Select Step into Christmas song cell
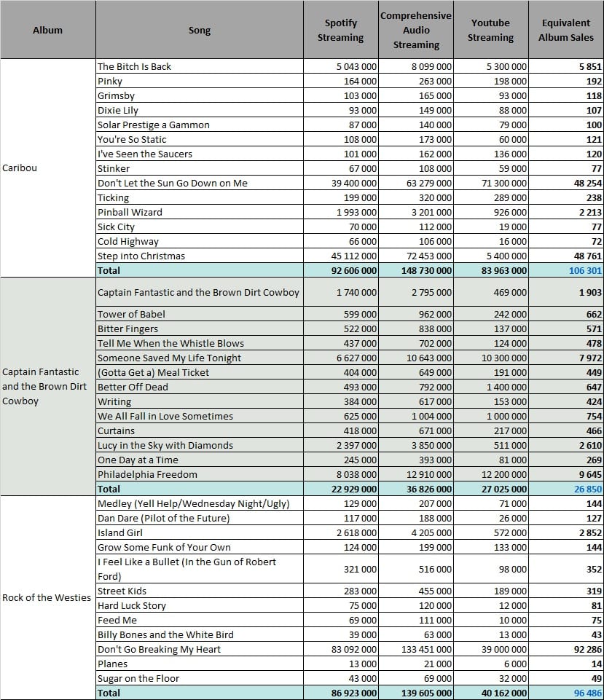This screenshot has width=604, height=700. [x=200, y=256]
